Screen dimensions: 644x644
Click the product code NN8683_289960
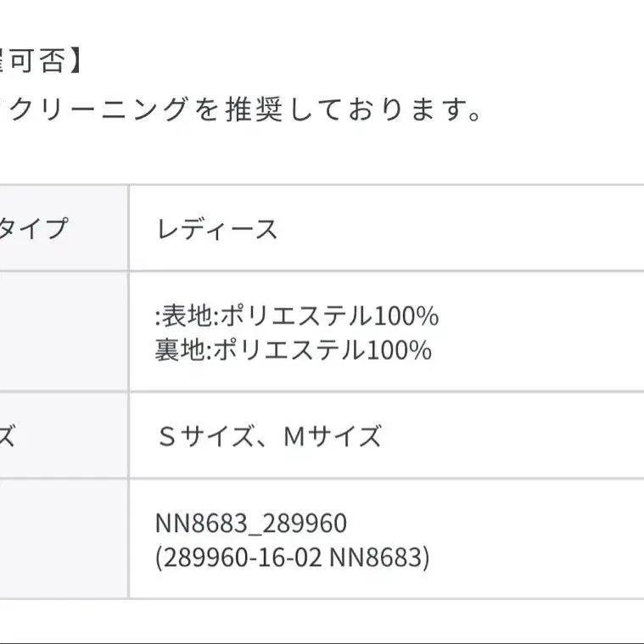(251, 523)
